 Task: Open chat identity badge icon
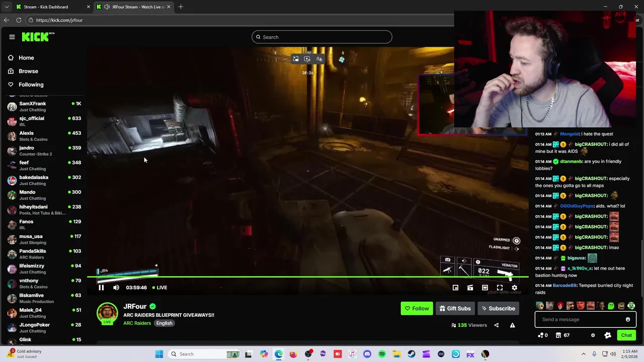click(x=607, y=335)
